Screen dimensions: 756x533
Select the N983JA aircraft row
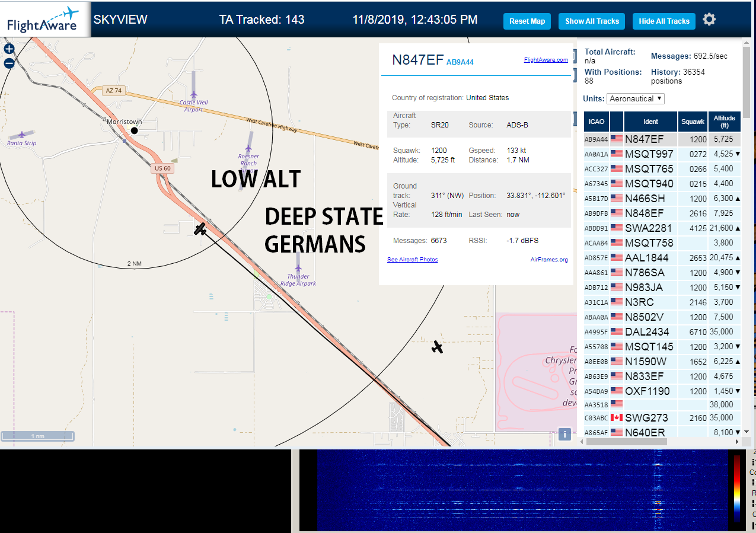662,288
